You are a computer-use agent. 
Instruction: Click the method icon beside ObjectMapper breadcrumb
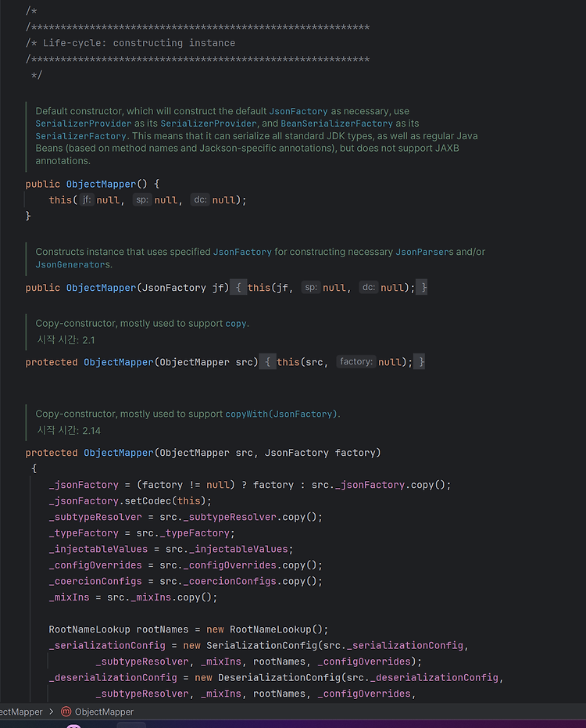pyautogui.click(x=66, y=712)
